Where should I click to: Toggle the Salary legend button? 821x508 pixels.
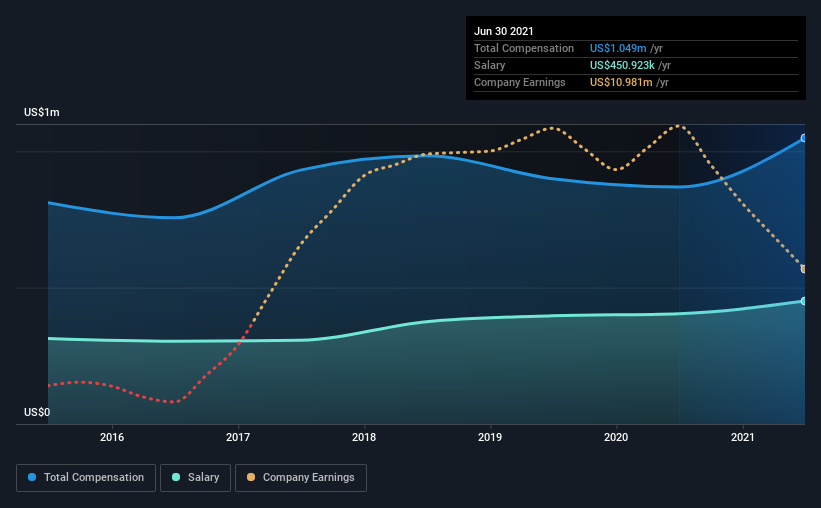[x=195, y=478]
